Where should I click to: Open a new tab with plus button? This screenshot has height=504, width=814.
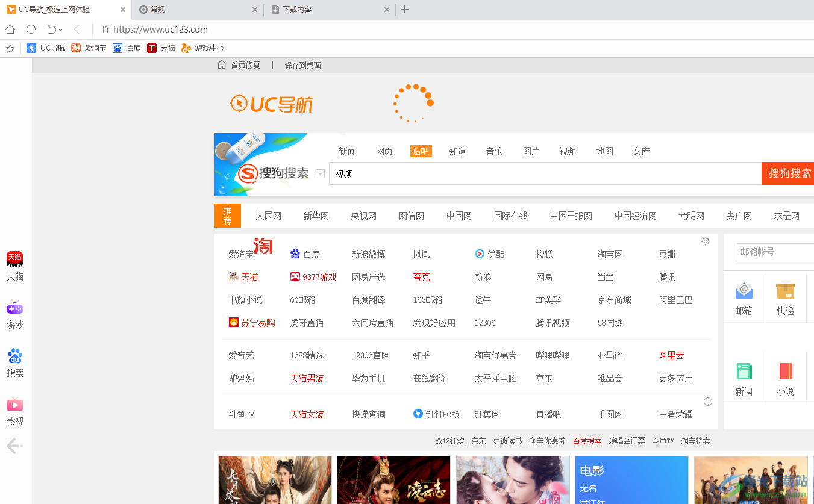[x=405, y=10]
